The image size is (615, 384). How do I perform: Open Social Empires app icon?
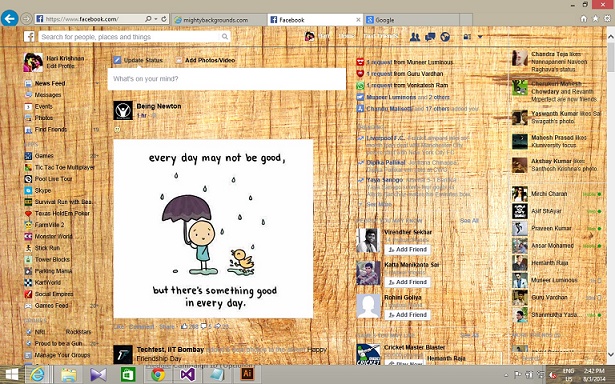[x=28, y=294]
